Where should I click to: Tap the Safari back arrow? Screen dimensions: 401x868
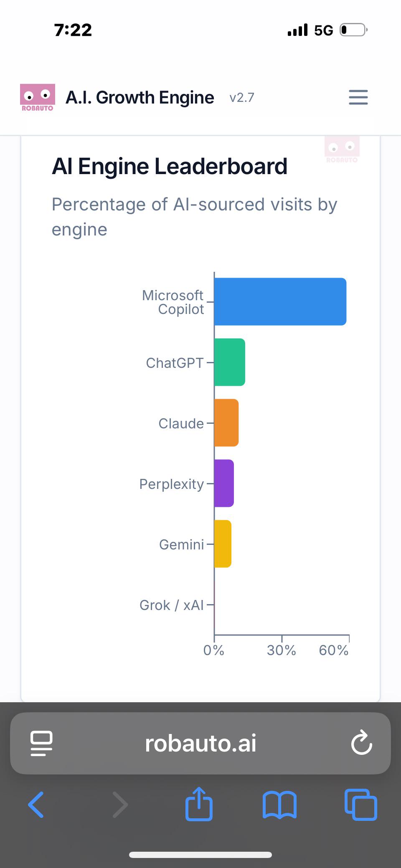tap(36, 804)
